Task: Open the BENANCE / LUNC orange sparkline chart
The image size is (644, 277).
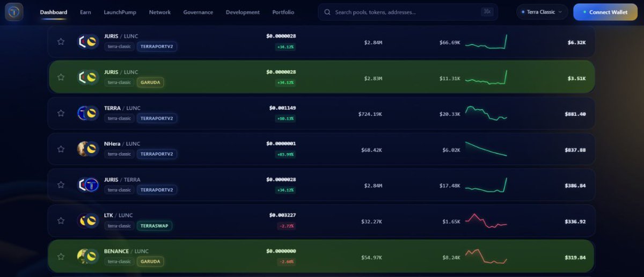Action: (x=486, y=256)
